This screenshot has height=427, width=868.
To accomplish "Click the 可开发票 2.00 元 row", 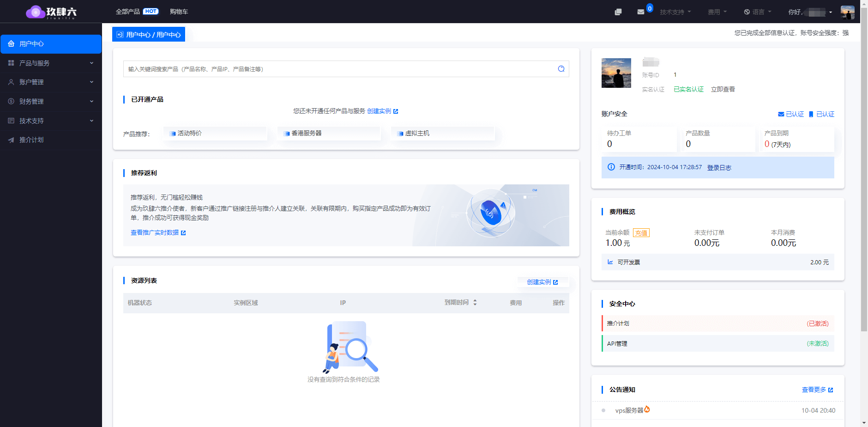I will click(718, 262).
